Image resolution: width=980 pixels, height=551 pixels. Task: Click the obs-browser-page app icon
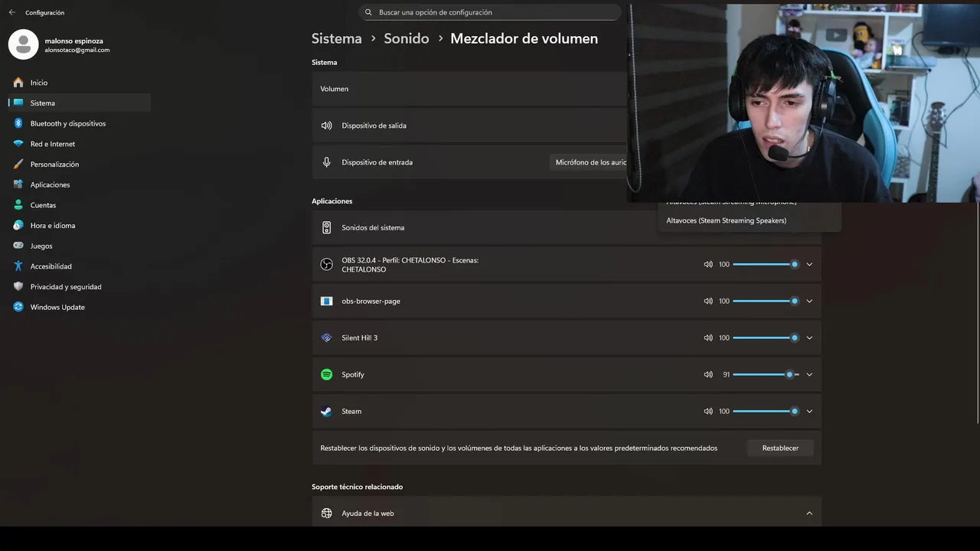[326, 301]
